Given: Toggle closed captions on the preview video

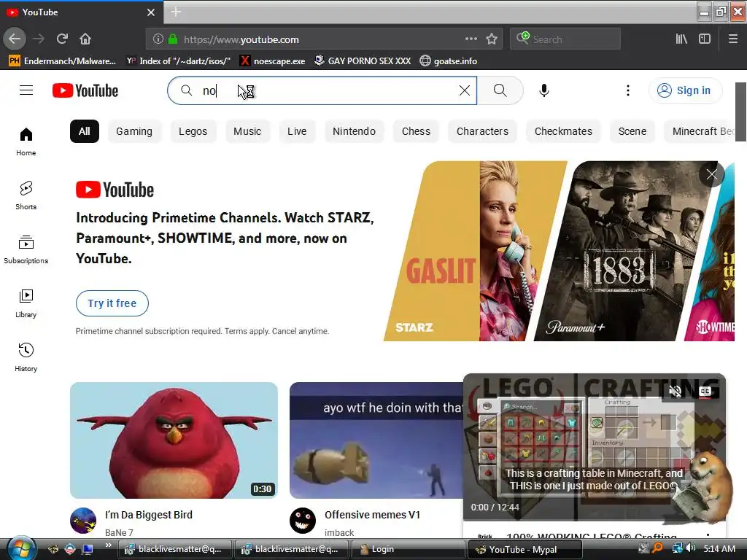Looking at the screenshot, I should coord(705,392).
